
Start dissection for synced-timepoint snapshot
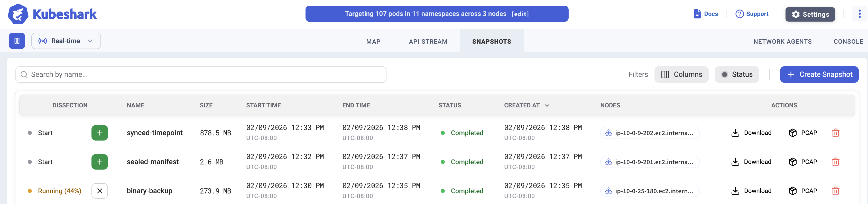(100, 133)
